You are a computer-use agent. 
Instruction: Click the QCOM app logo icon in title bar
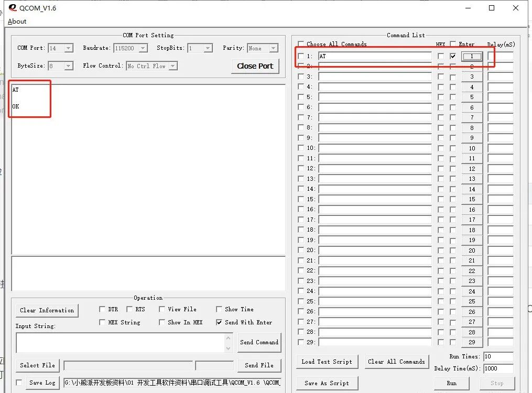tap(13, 7)
